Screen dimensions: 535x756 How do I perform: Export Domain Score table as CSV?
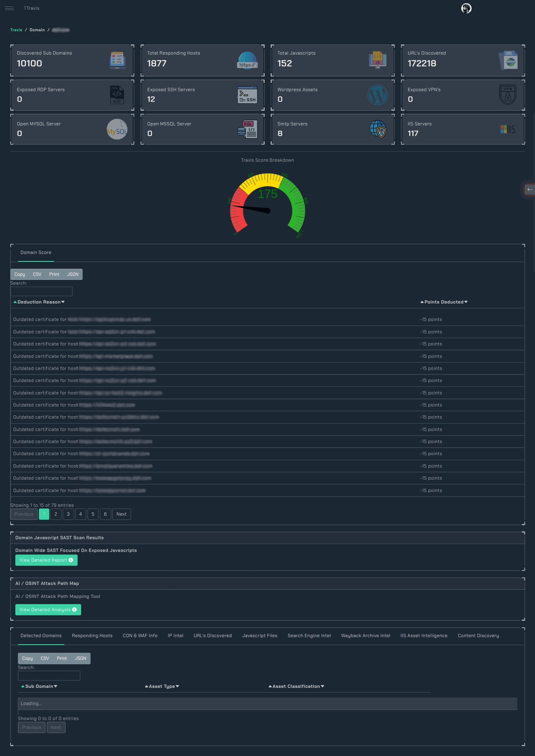point(37,274)
